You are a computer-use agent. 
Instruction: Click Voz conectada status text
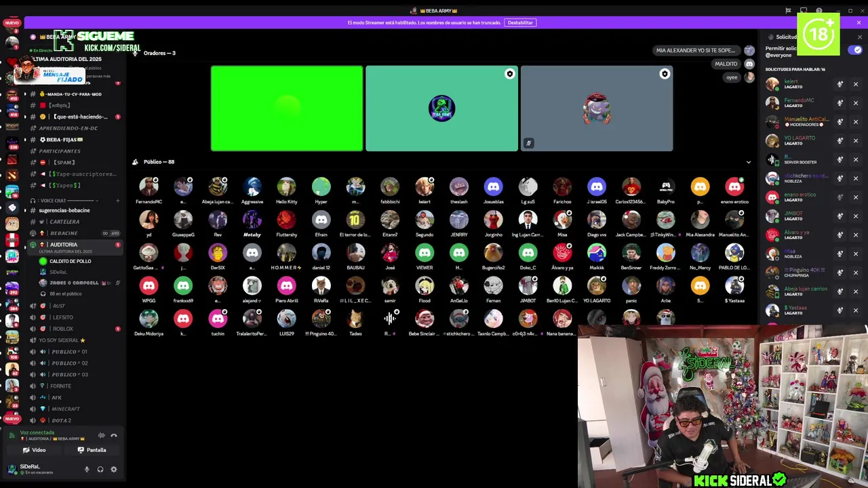[37, 432]
